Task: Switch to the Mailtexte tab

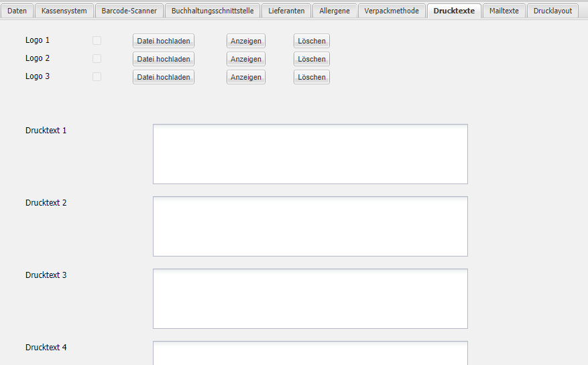Action: coord(504,11)
